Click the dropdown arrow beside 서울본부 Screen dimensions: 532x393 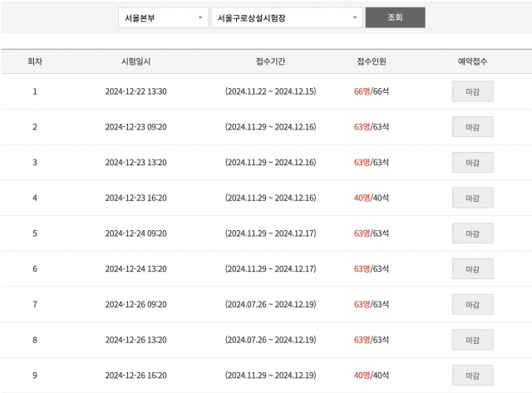point(200,17)
